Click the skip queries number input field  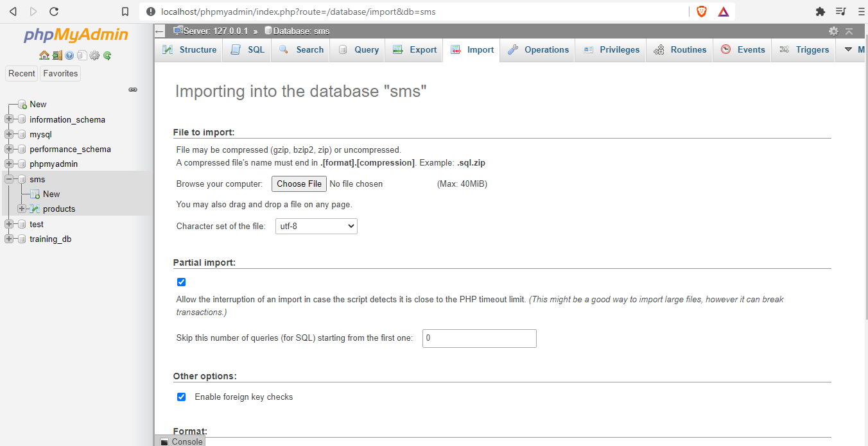[x=479, y=338]
